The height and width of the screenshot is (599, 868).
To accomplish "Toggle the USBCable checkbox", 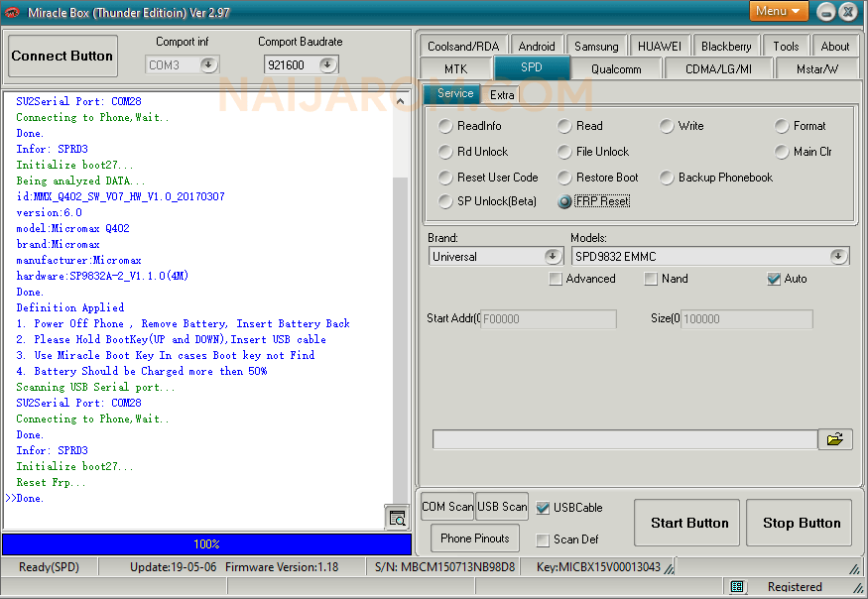I will tap(543, 508).
